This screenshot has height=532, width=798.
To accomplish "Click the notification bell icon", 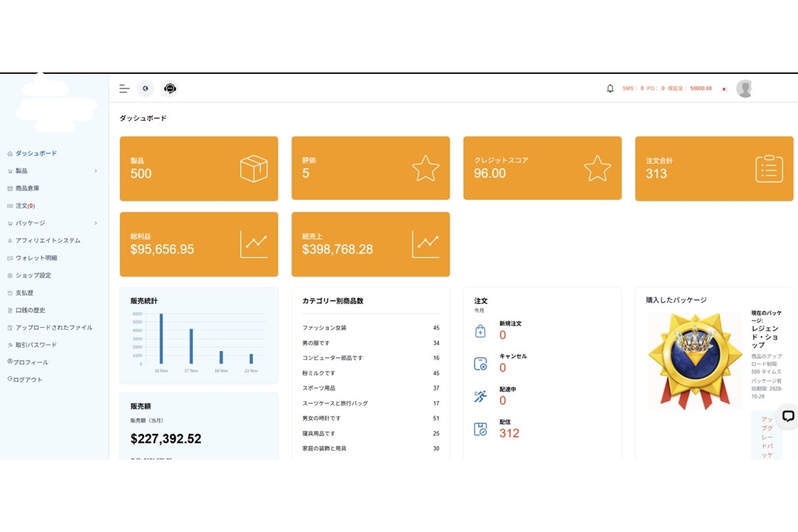I will point(610,88).
